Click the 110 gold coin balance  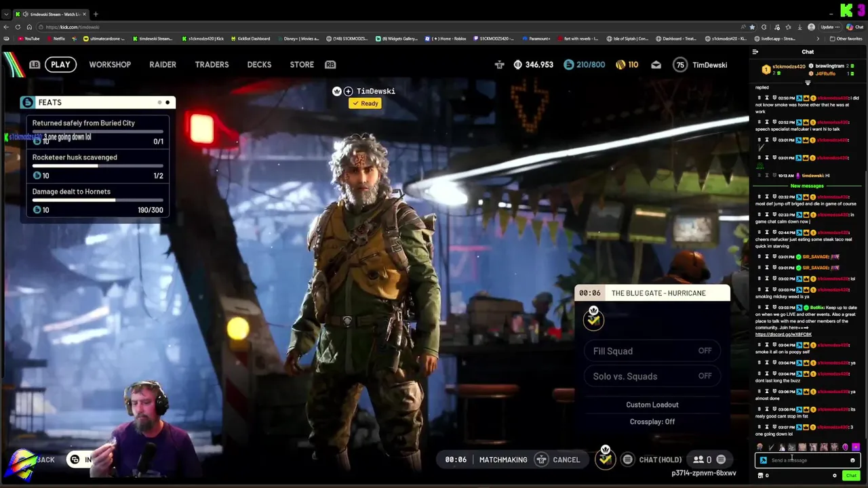tap(627, 65)
